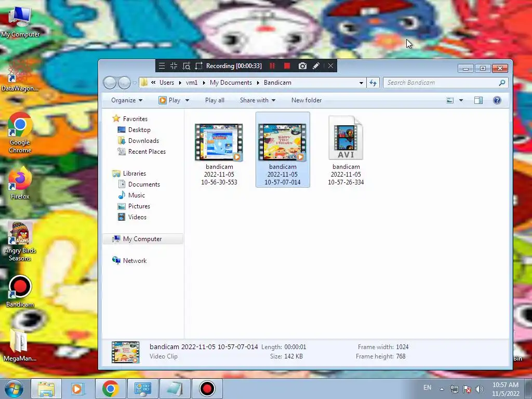The image size is (532, 399).
Task: Click the Explorer Forward navigation button
Action: (124, 83)
